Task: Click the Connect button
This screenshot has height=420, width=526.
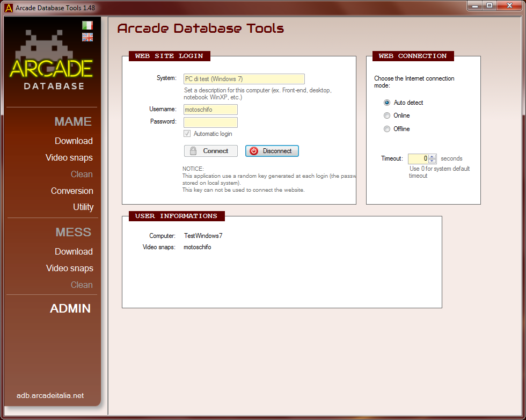Action: (210, 151)
